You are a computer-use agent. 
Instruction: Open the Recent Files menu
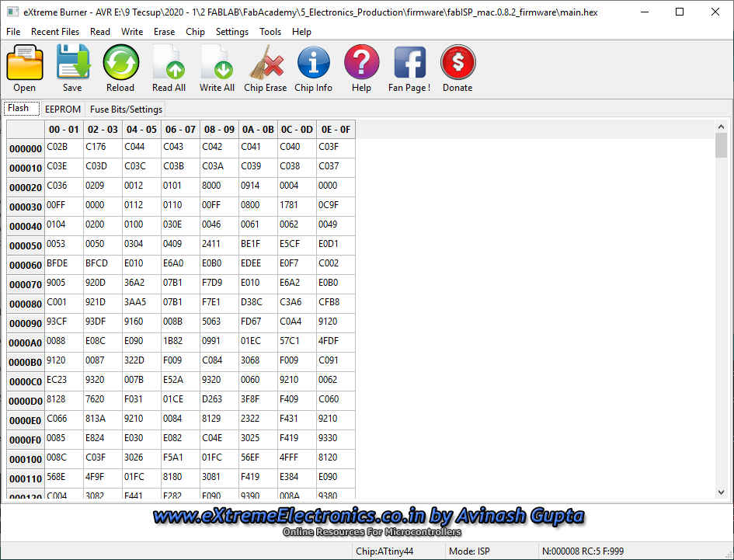coord(55,32)
